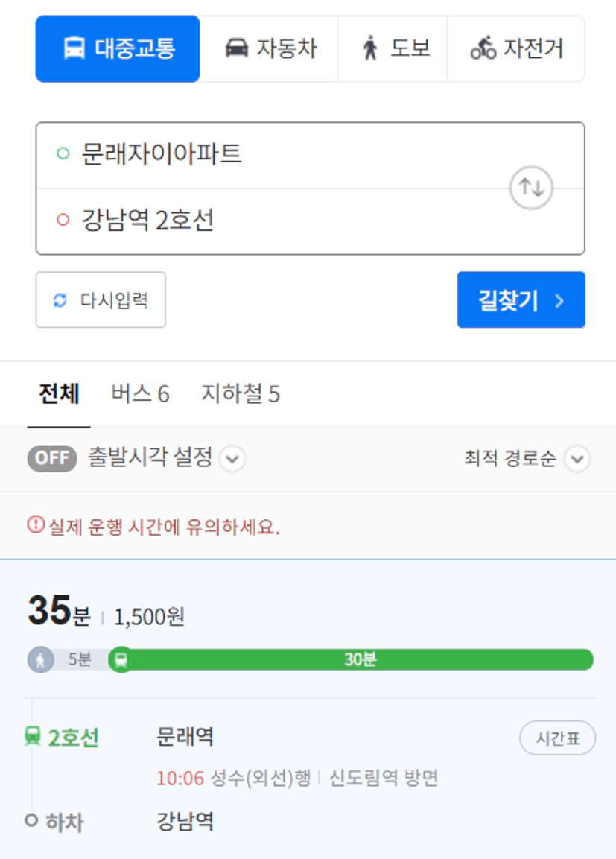Open the 전체 results tab
The width and height of the screenshot is (616, 859).
pyautogui.click(x=59, y=393)
